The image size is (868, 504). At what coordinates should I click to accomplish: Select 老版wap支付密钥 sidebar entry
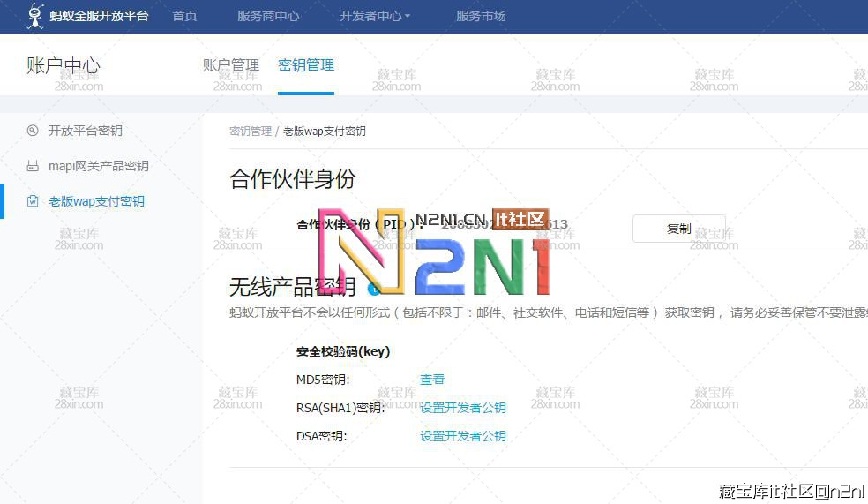click(96, 201)
